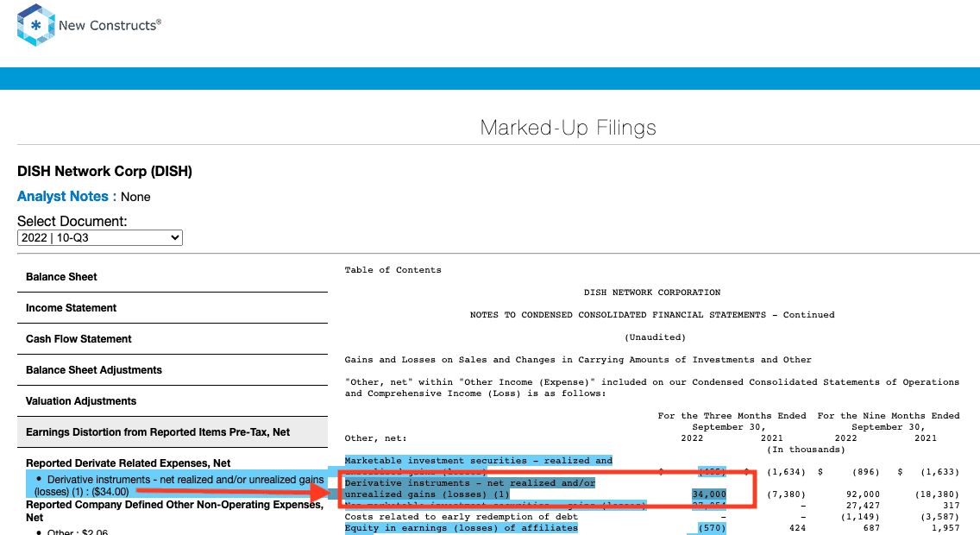The height and width of the screenshot is (535, 980).
Task: Click Reported Company Defined Other Non-Operating Expenses heading
Action: (x=175, y=511)
